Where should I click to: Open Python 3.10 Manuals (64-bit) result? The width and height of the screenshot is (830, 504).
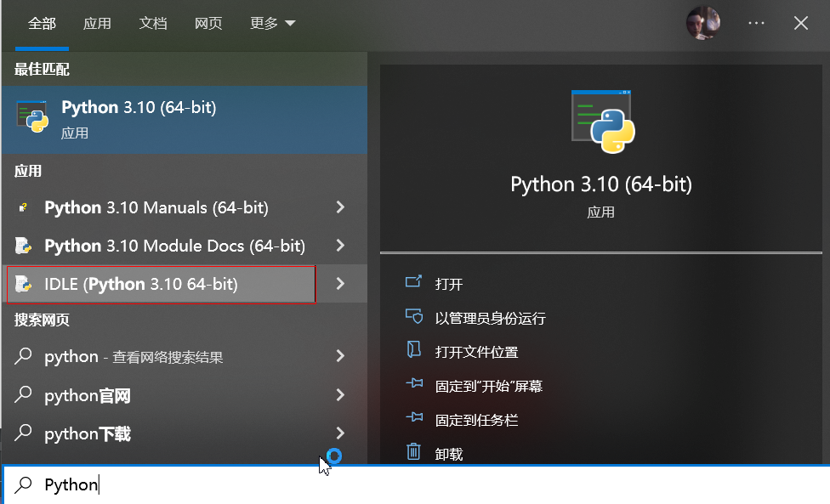click(185, 207)
